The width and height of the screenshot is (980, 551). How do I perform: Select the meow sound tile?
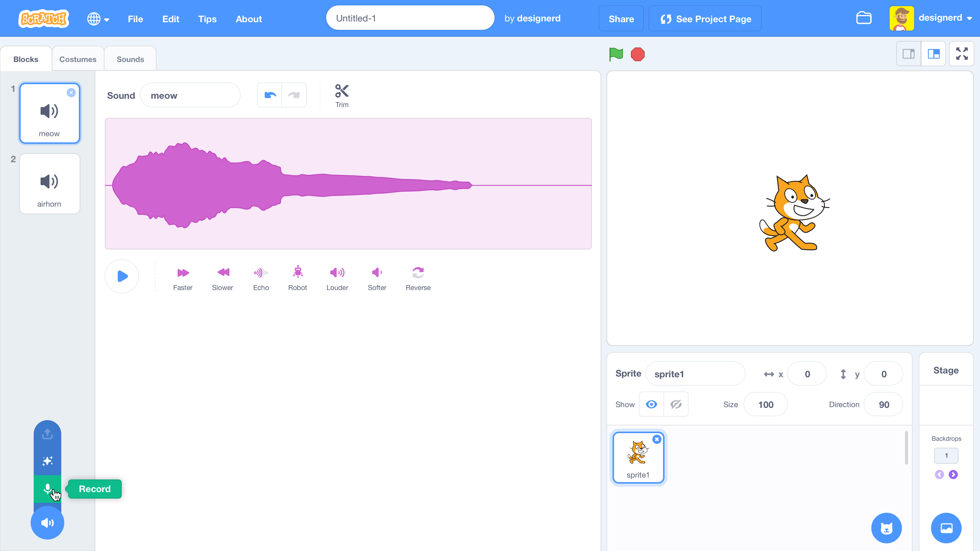point(50,113)
